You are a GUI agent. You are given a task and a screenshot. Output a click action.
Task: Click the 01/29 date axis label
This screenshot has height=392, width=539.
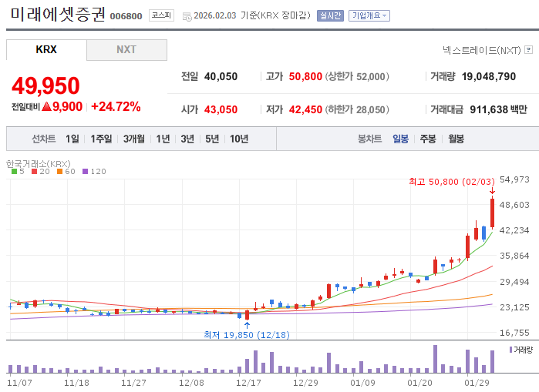pos(477,383)
